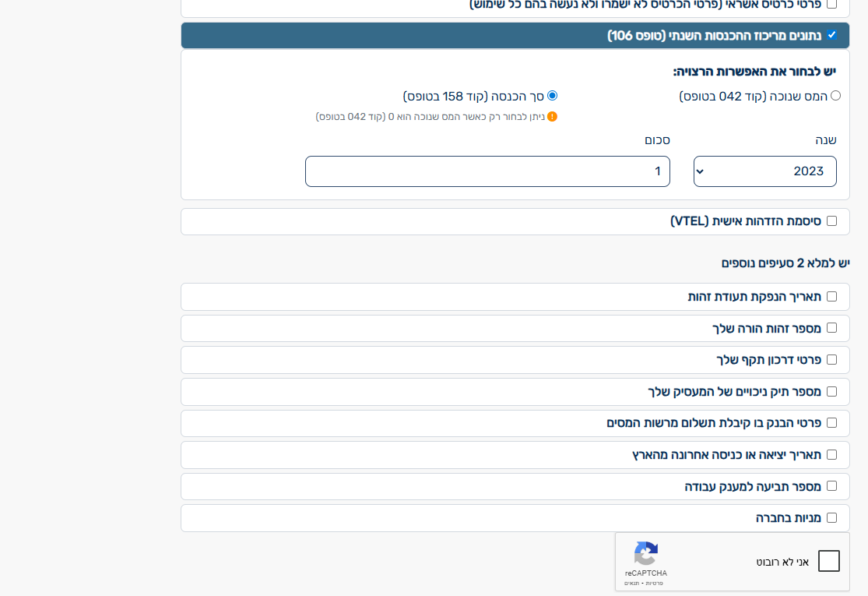Check the work grant claim number checkbox
This screenshot has height=596, width=868.
coord(831,485)
